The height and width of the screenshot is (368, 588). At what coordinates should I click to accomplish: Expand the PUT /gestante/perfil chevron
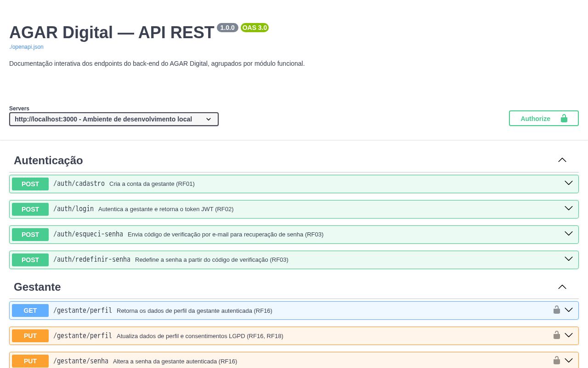click(x=569, y=335)
